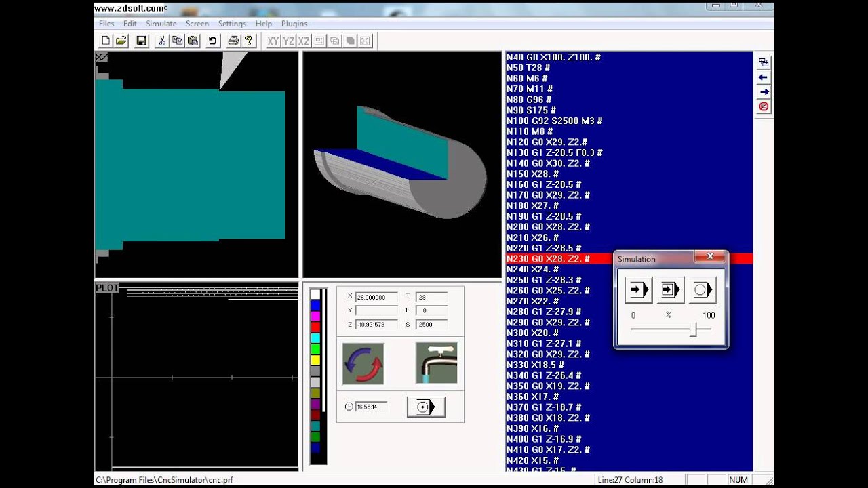
Task: Copy selection using toolbar copy icon
Action: click(178, 41)
